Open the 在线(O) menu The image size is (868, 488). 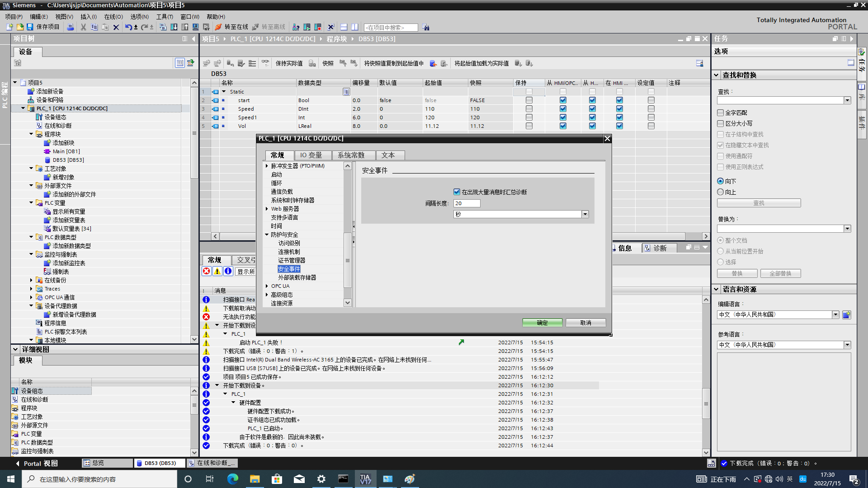tap(113, 16)
